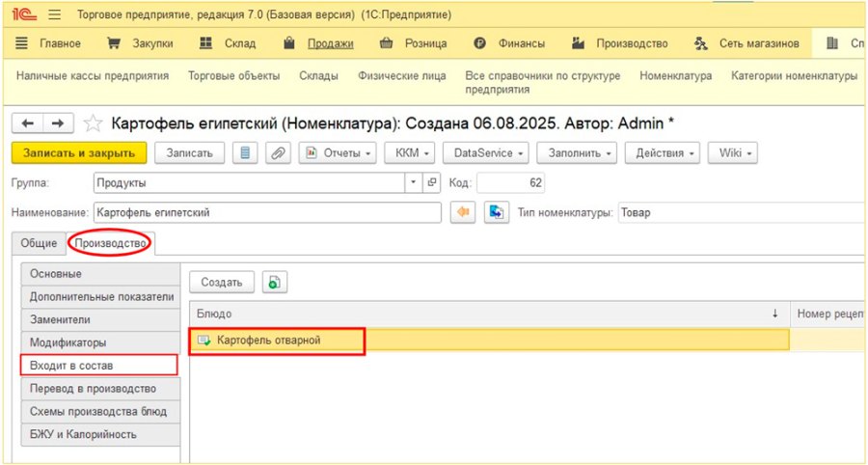The width and height of the screenshot is (868, 465).
Task: Select the Картофель отварной row
Action: click(x=489, y=341)
